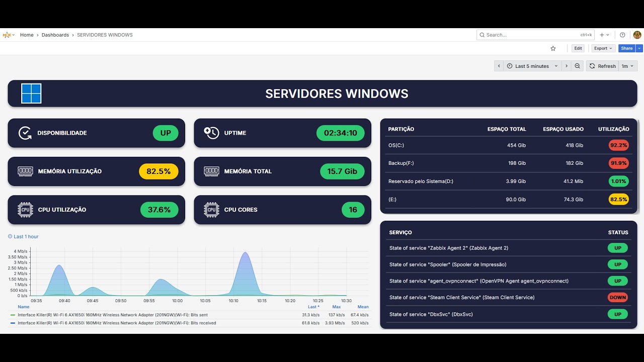This screenshot has height=362, width=644.
Task: Click the Windows logo in header
Action: pyautogui.click(x=31, y=94)
